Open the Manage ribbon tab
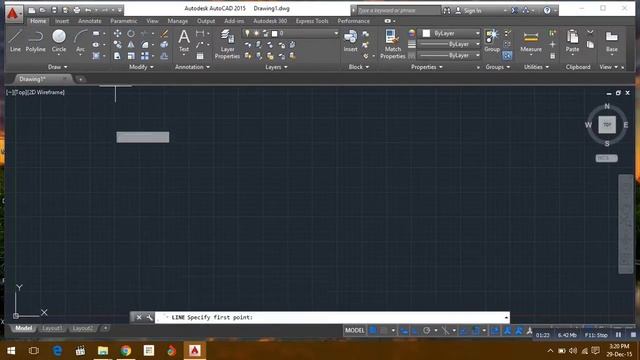Viewport: 640px width, 360px height. click(178, 21)
